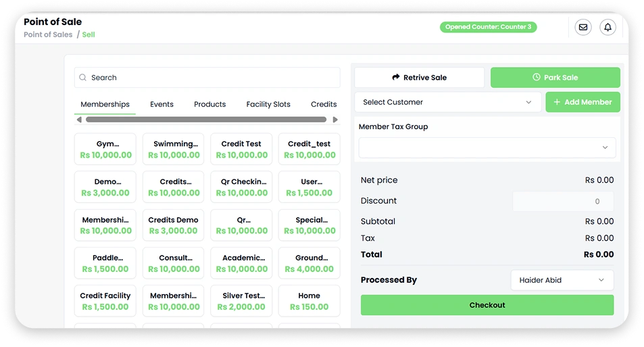
Task: Click the right arrow of the tab scrollbar
Action: click(x=335, y=120)
